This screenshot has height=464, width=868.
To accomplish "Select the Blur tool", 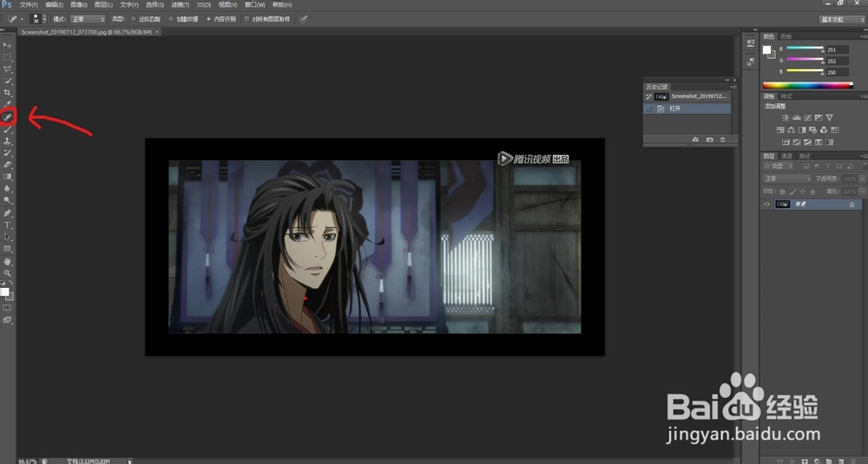I will pyautogui.click(x=7, y=188).
